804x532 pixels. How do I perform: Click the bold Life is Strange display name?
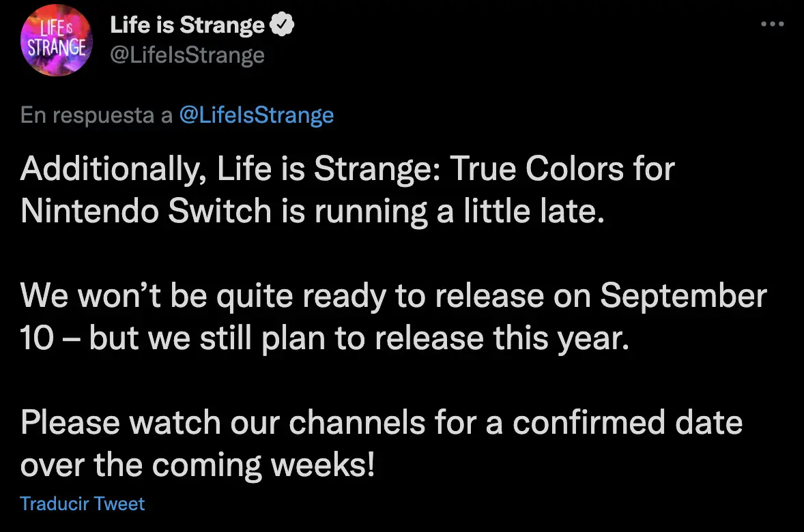tap(187, 25)
